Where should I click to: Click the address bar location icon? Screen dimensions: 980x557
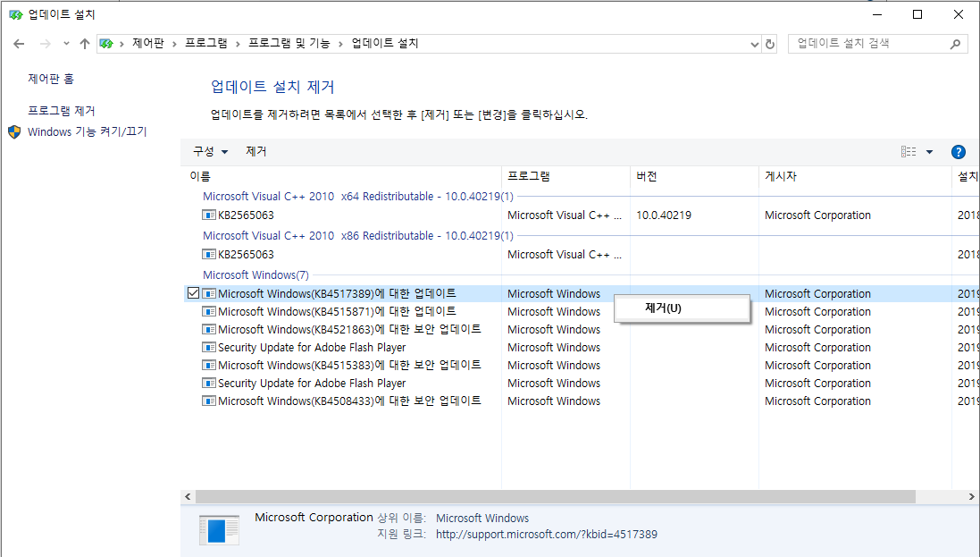pyautogui.click(x=106, y=44)
